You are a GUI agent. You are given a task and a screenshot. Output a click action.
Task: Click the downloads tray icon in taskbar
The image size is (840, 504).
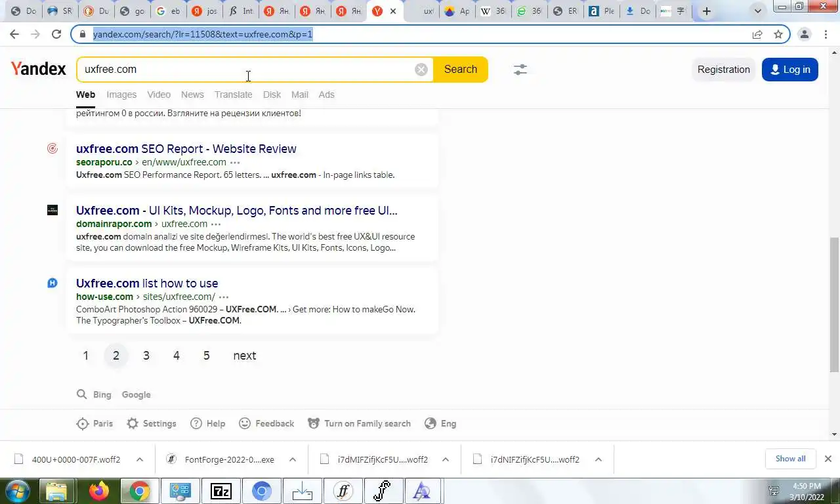click(303, 491)
